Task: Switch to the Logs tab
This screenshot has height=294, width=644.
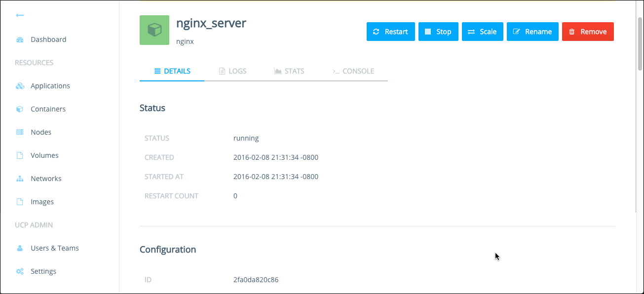Action: 232,71
